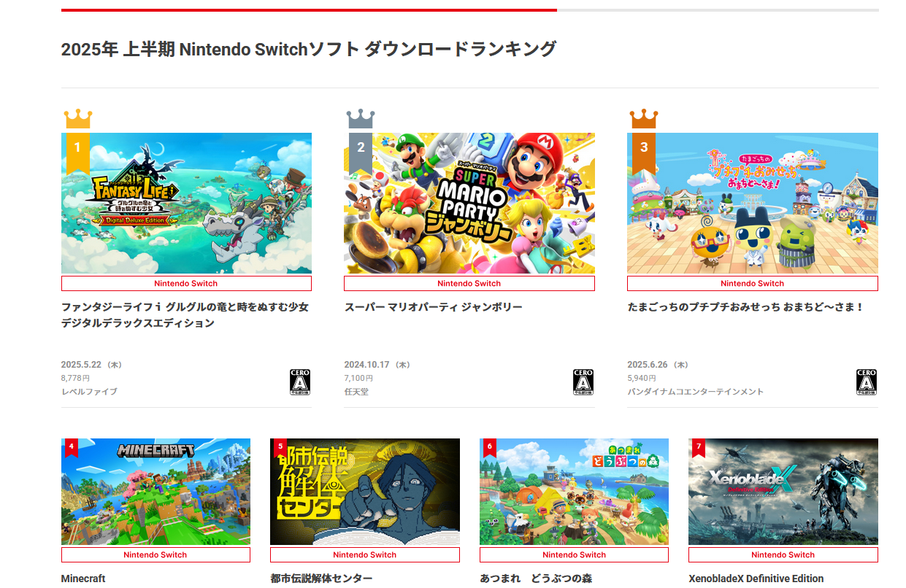Click the silver crown above rank 2
The width and height of the screenshot is (906, 588).
coord(361,119)
